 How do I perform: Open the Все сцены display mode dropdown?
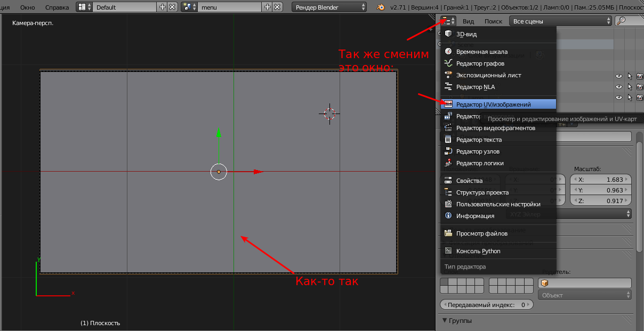560,21
